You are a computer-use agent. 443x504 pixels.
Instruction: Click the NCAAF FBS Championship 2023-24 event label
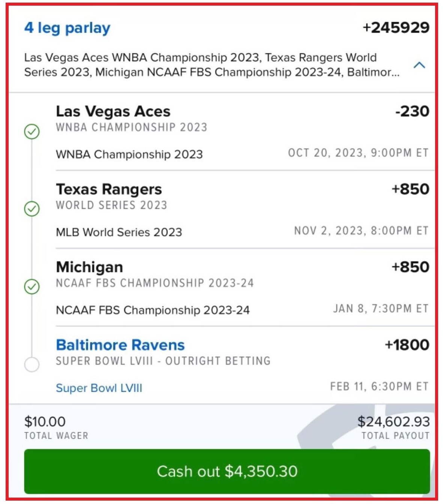pos(153,310)
